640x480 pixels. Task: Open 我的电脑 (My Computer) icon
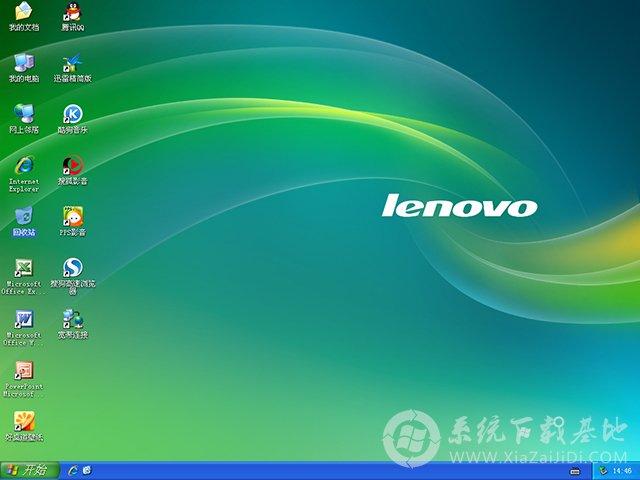pos(24,63)
